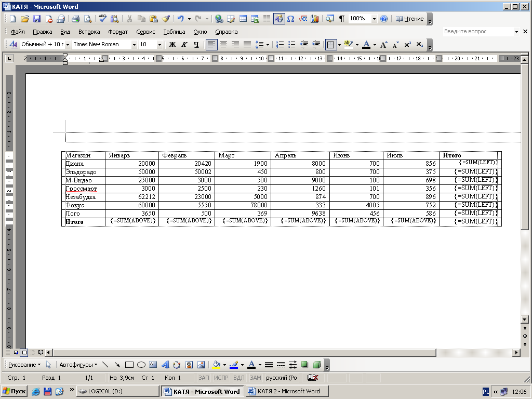This screenshot has width=532, height=399.
Task: Draw a rectangle using the Drawing toolbar
Action: (129, 365)
